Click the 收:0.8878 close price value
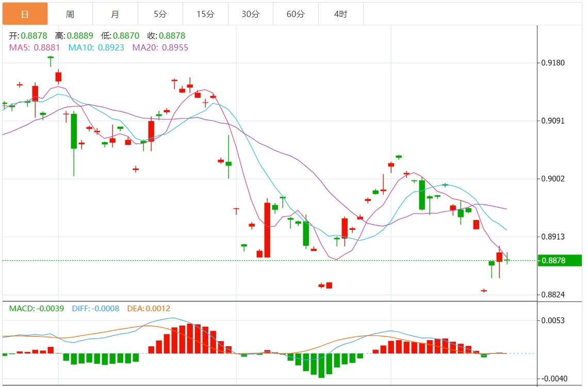The width and height of the screenshot is (588, 387). [166, 36]
